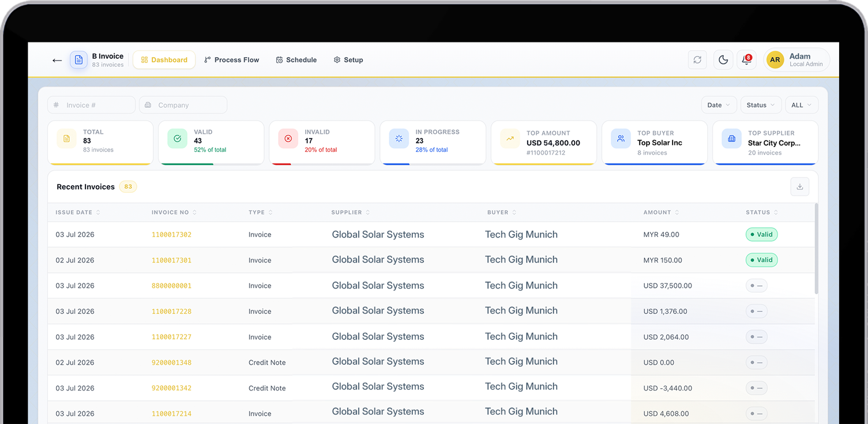
Task: Click the Valid card green progress bar
Action: click(186, 164)
